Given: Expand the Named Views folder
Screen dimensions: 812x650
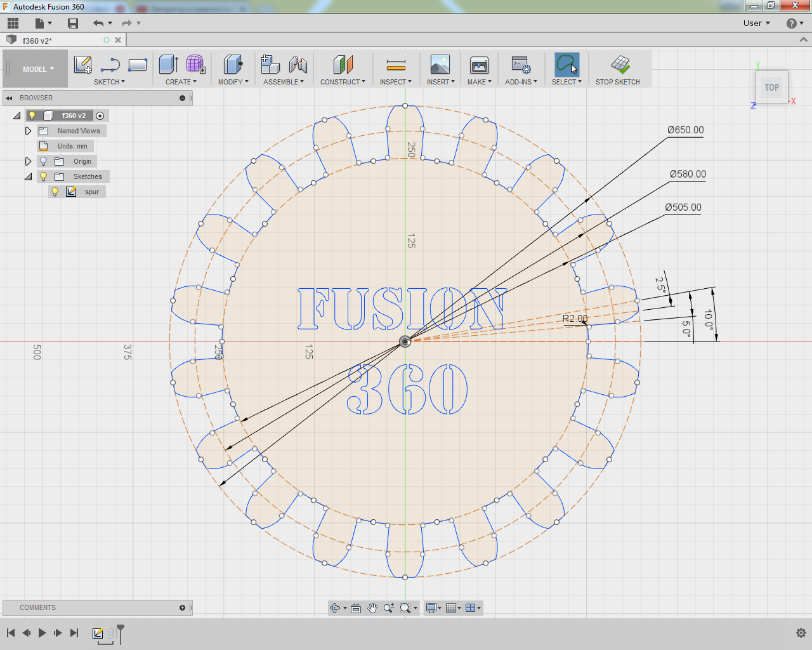Looking at the screenshot, I should (28, 131).
